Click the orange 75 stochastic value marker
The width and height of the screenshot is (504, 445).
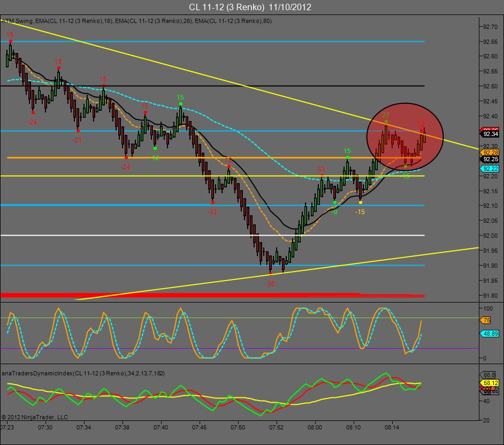click(486, 320)
